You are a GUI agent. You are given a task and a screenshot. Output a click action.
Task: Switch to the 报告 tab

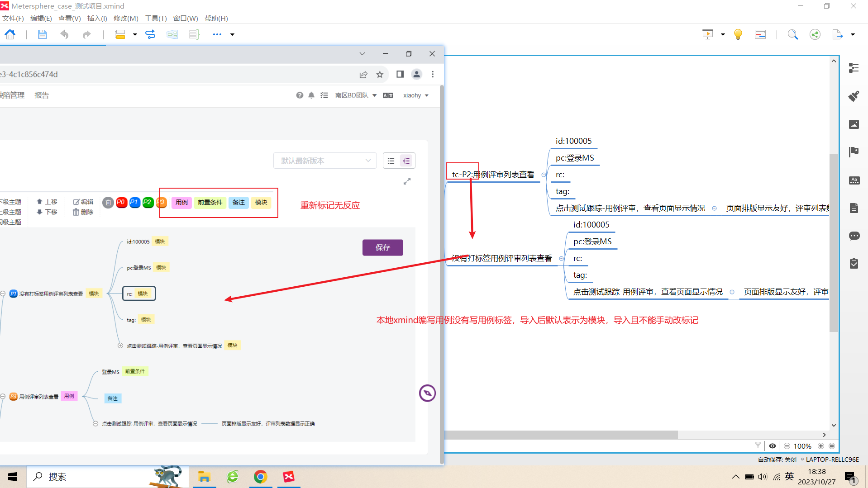(x=42, y=95)
